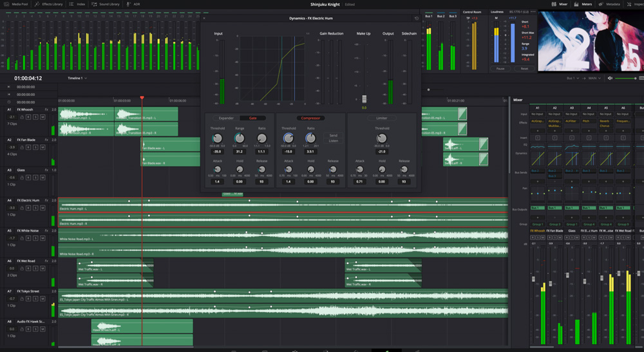The width and height of the screenshot is (644, 352).
Task: Close the Dynamics window with the X
Action: 204,18
